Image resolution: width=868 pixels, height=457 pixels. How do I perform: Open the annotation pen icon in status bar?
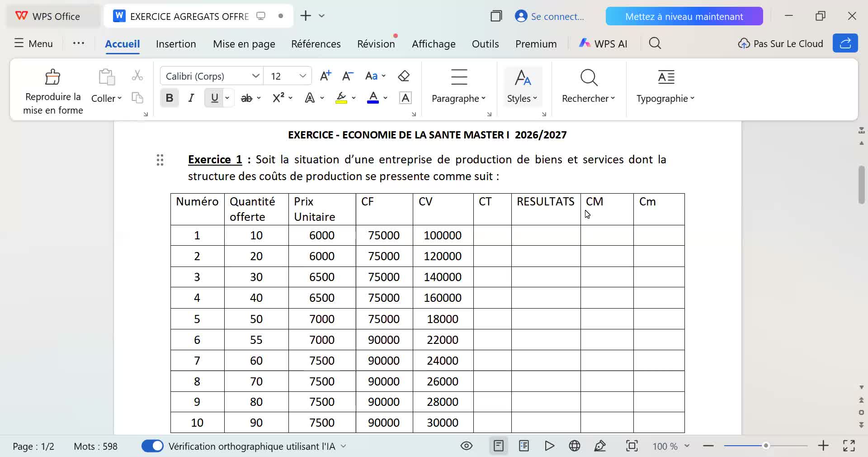click(600, 446)
